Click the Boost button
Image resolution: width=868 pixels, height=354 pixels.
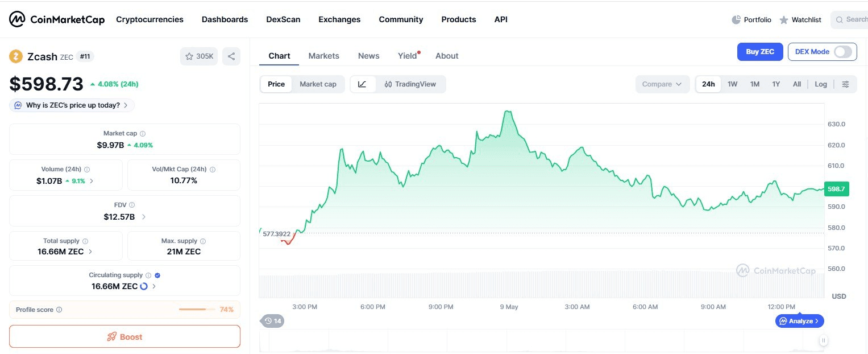tap(124, 336)
